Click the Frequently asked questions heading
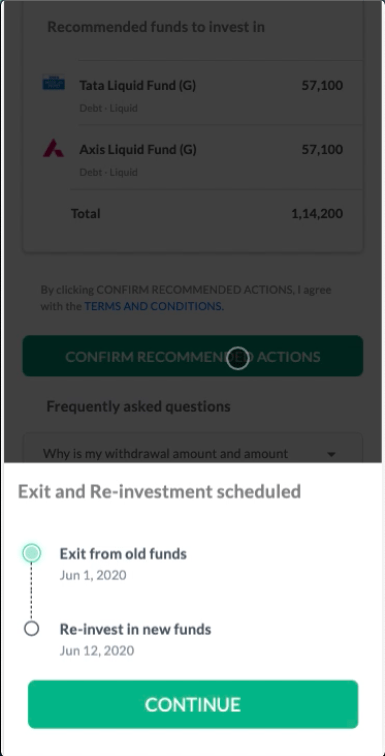The width and height of the screenshot is (385, 756). tap(138, 406)
